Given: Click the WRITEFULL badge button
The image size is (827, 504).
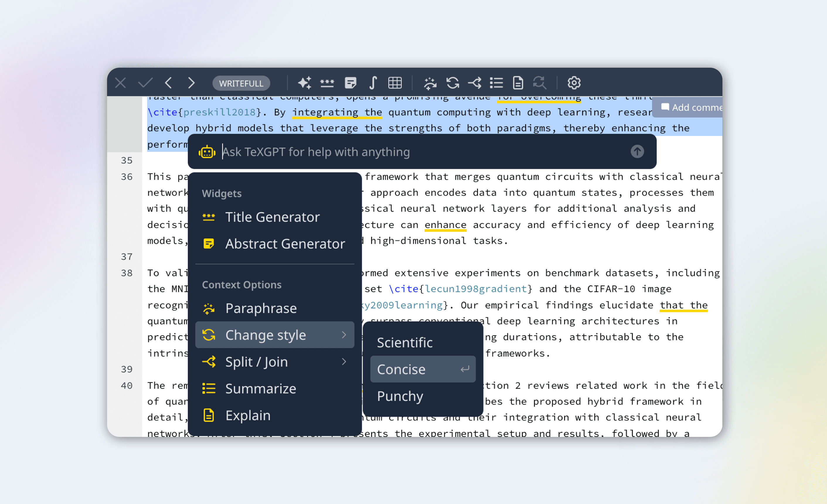Looking at the screenshot, I should click(241, 83).
